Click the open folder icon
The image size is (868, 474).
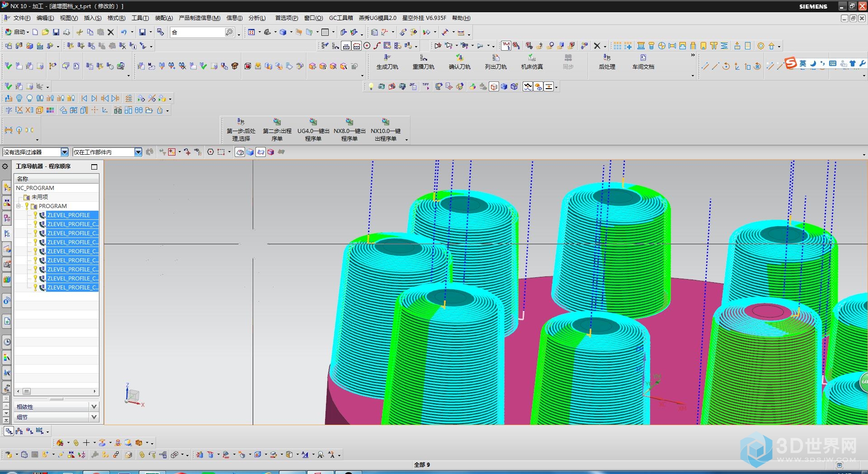45,32
